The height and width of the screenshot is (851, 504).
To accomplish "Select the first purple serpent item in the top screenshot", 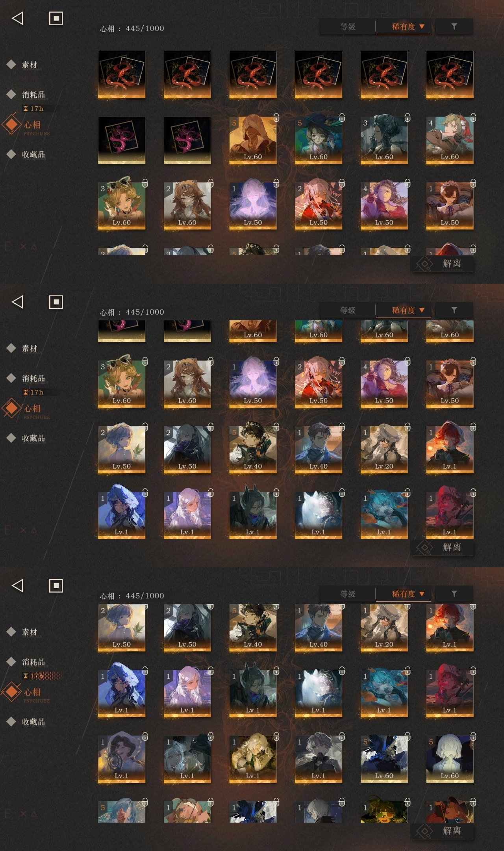I will click(x=122, y=140).
